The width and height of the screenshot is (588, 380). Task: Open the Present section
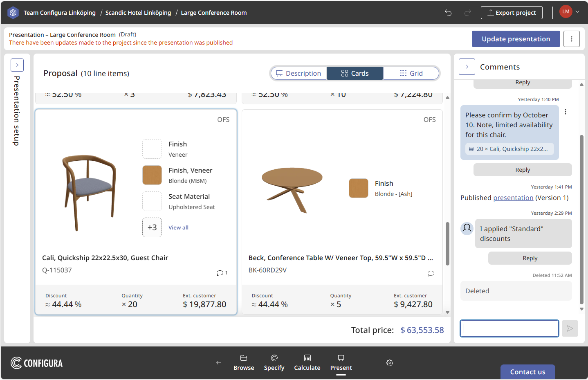click(x=341, y=363)
